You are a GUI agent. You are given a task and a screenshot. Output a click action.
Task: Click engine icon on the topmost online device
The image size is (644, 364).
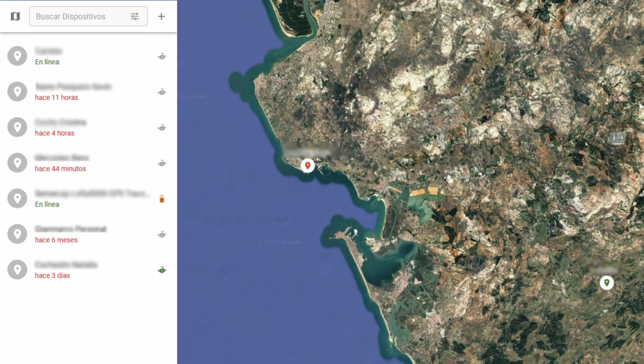pyautogui.click(x=162, y=57)
